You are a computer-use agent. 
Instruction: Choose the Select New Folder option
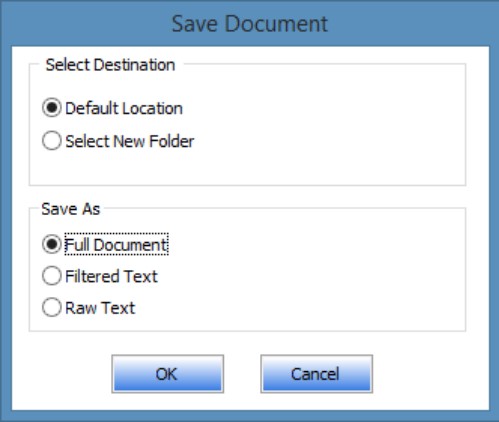tap(118, 141)
